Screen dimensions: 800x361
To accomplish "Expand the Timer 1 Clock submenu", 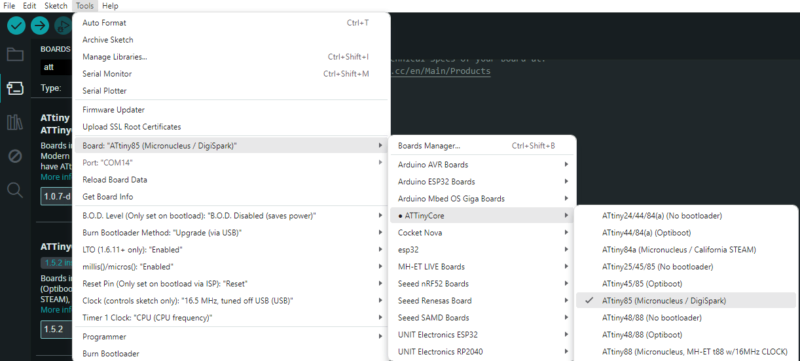I will tap(232, 318).
